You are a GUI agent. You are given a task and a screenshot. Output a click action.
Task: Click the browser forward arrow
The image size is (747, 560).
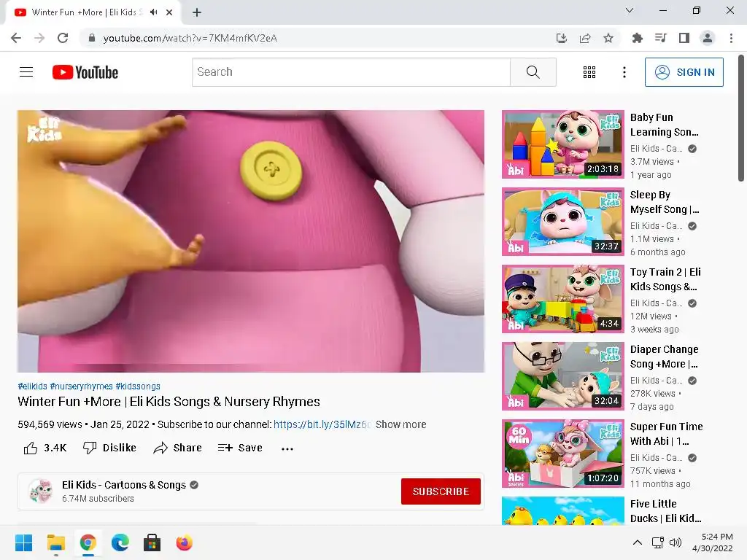click(x=39, y=38)
